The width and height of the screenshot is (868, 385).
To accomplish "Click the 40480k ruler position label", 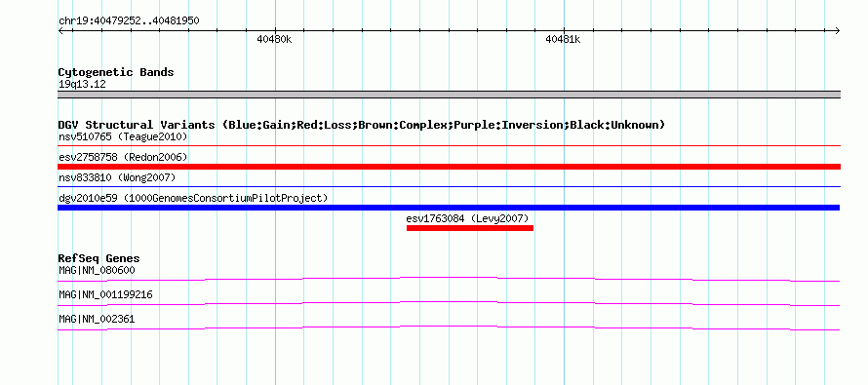I will (x=274, y=39).
